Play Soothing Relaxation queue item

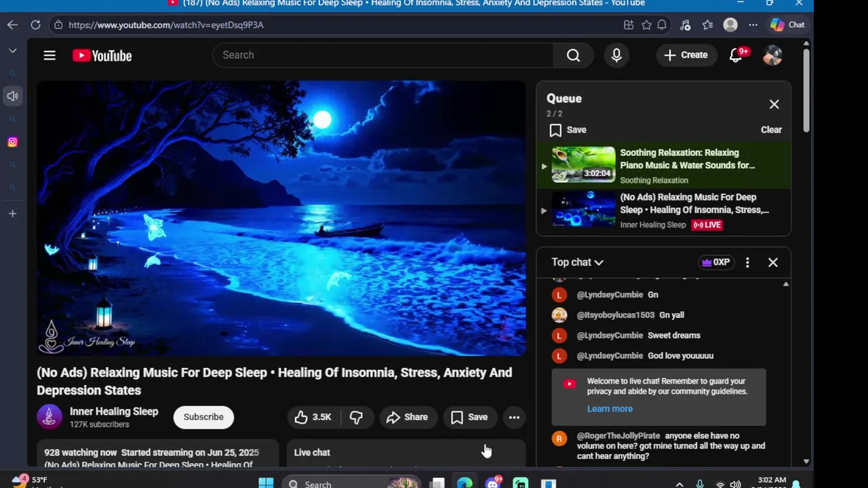point(663,166)
